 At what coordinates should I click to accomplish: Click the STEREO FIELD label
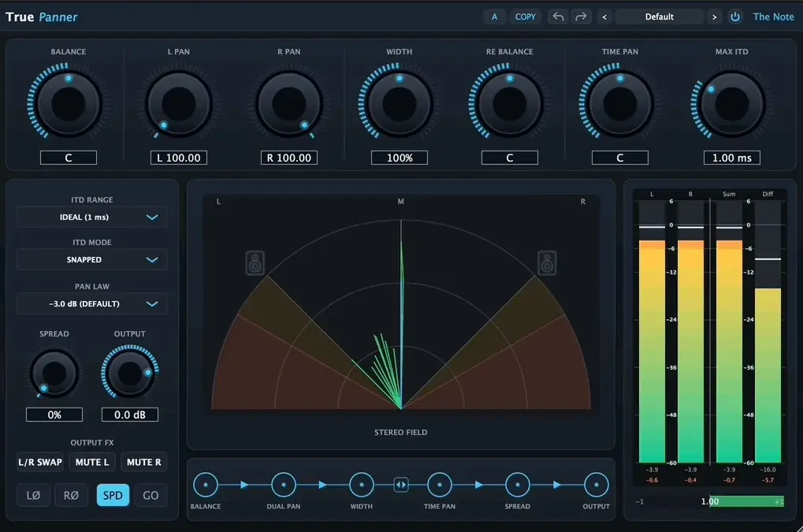[400, 432]
